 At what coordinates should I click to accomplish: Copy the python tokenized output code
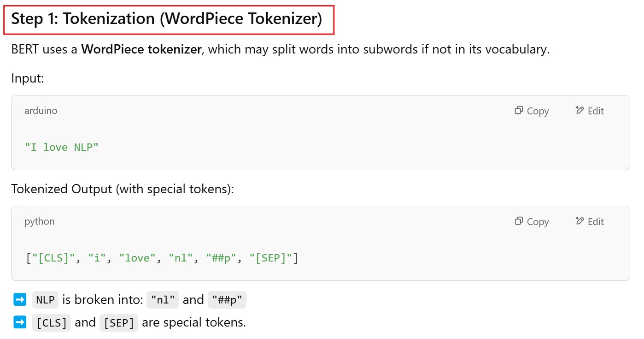[x=532, y=221]
